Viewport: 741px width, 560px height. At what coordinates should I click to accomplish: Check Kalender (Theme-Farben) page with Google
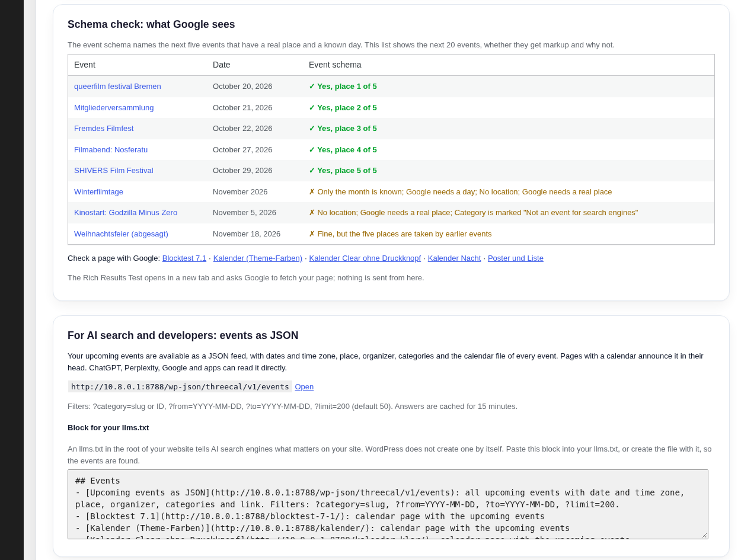pyautogui.click(x=258, y=258)
